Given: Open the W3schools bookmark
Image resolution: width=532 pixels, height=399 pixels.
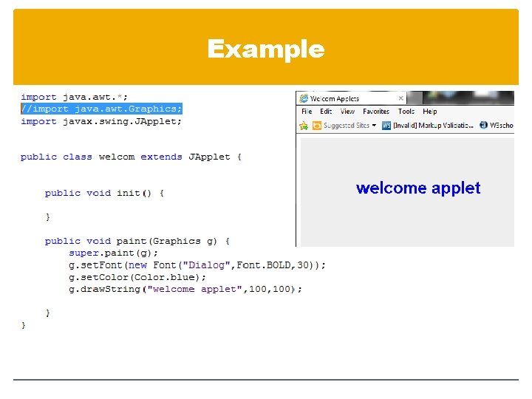Looking at the screenshot, I should click(x=501, y=126).
